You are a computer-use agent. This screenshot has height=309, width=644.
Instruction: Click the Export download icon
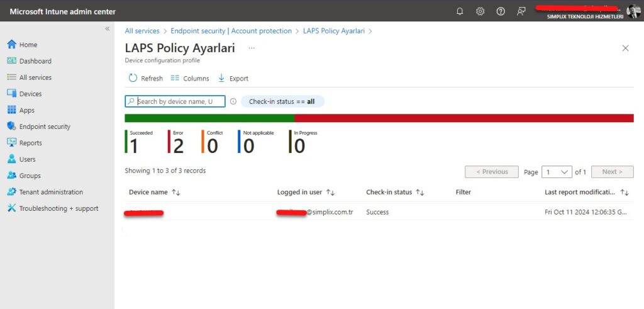221,79
